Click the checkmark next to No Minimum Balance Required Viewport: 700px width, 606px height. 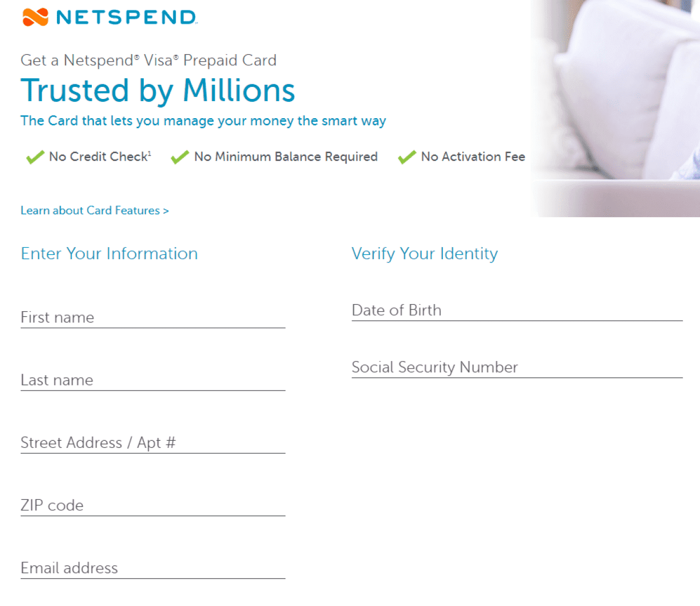[179, 157]
